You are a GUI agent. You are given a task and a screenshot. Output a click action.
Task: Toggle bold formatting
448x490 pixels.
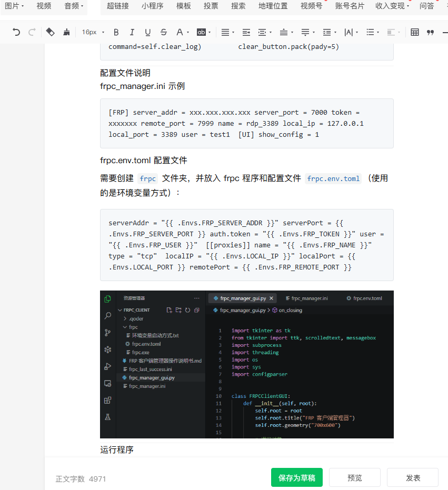point(116,32)
